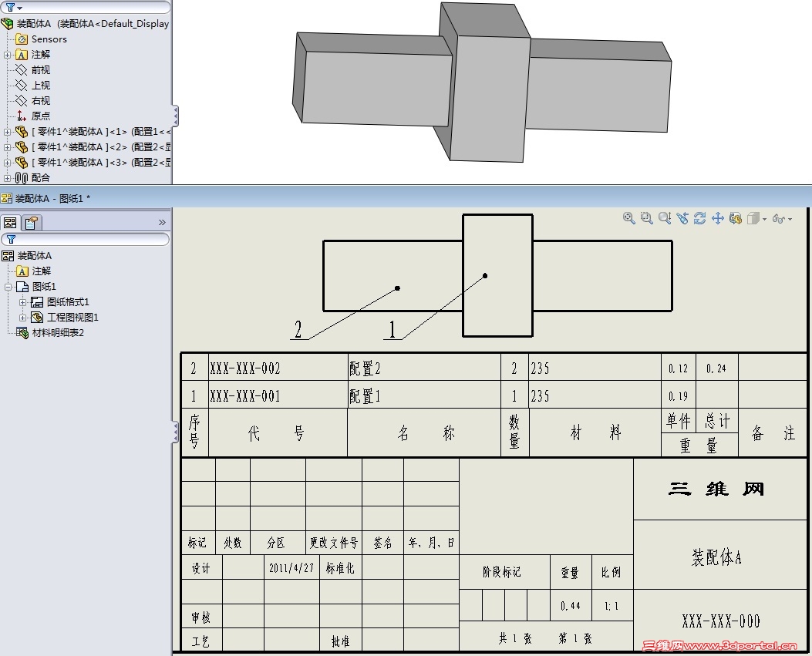Click the Zoom to Area icon
The height and width of the screenshot is (656, 812).
[646, 218]
